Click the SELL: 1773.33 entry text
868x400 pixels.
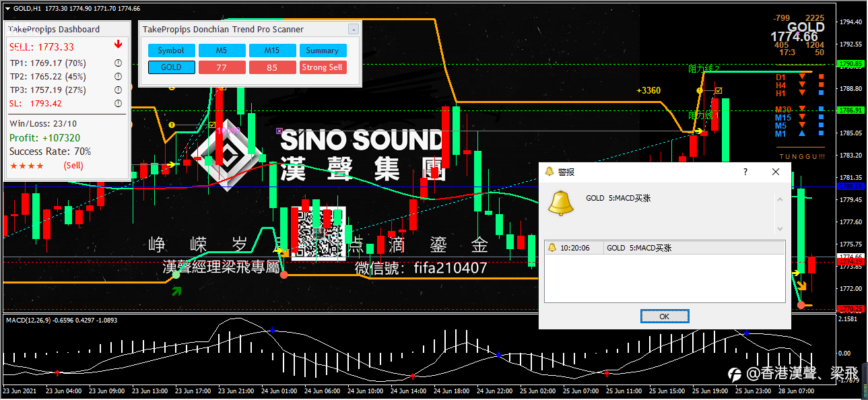42,47
